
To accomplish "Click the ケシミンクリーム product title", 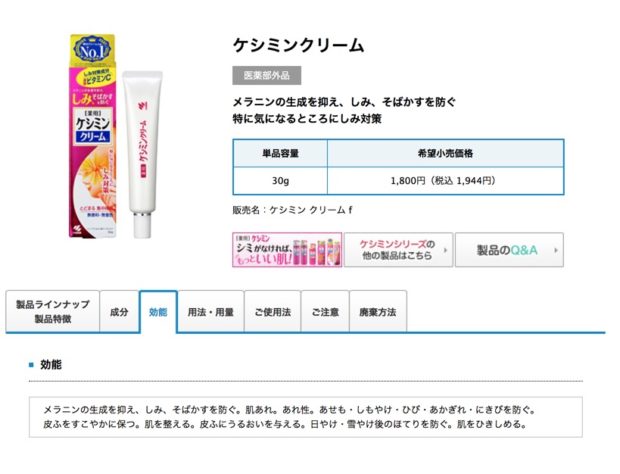I will coord(298,45).
